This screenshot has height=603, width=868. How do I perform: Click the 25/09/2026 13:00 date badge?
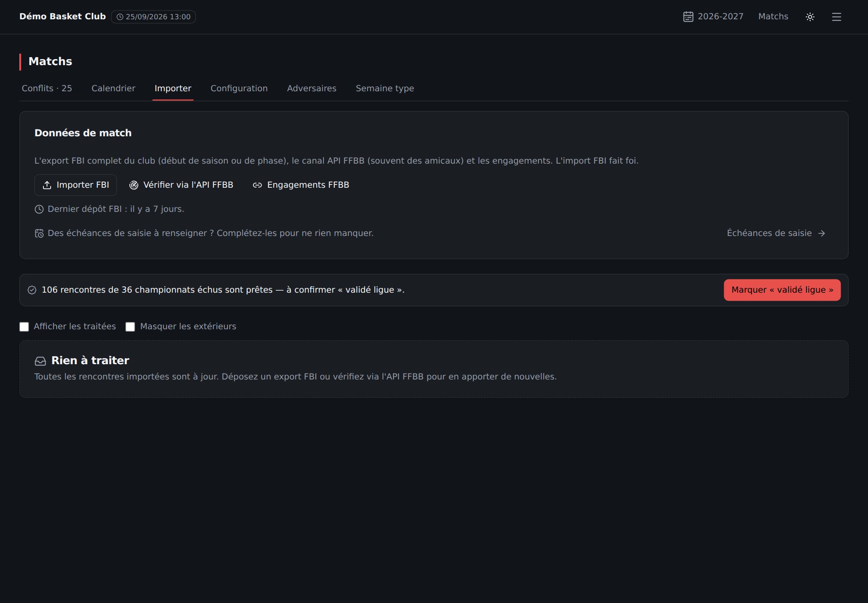click(x=154, y=17)
